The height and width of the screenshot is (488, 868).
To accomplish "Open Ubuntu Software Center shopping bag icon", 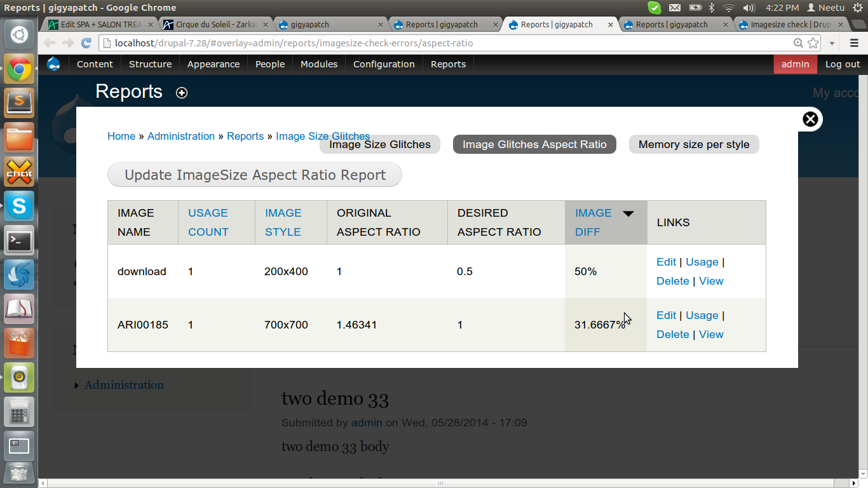I will click(x=19, y=343).
